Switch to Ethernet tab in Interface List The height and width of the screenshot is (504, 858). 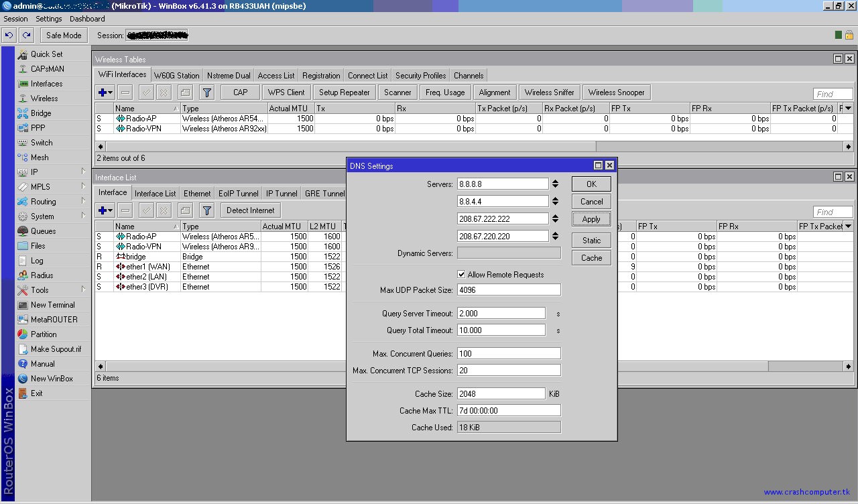197,194
